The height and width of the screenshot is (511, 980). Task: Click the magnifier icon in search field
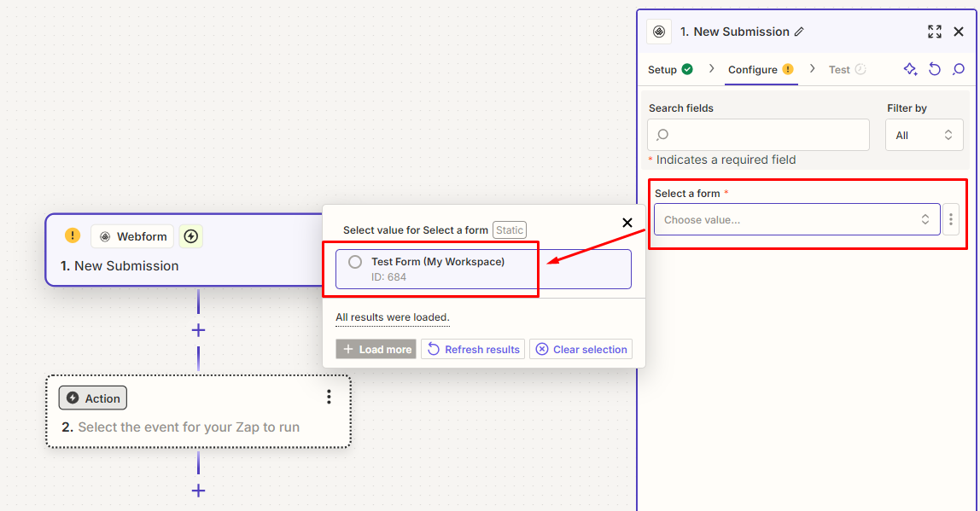pos(663,135)
